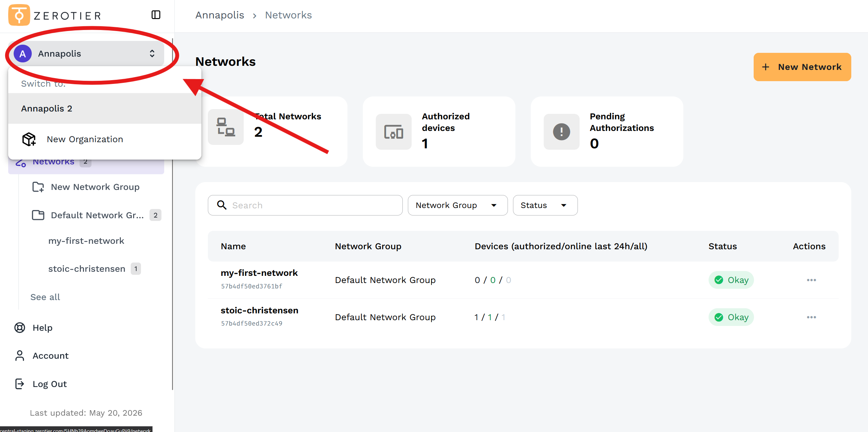Image resolution: width=868 pixels, height=432 pixels.
Task: Click the Network Group column header
Action: [368, 246]
